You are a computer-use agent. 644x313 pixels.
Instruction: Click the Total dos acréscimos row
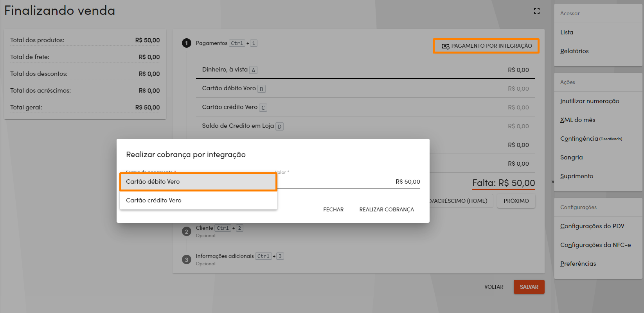coord(85,91)
